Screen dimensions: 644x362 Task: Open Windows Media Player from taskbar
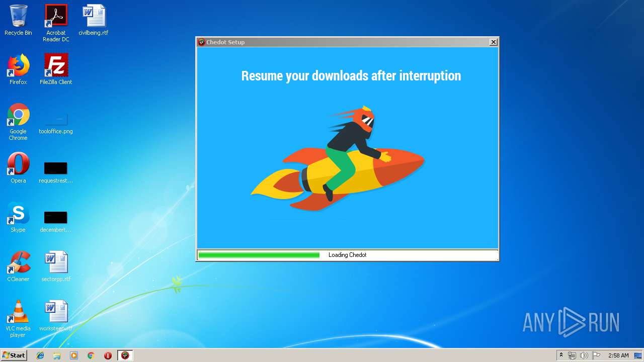point(74,355)
